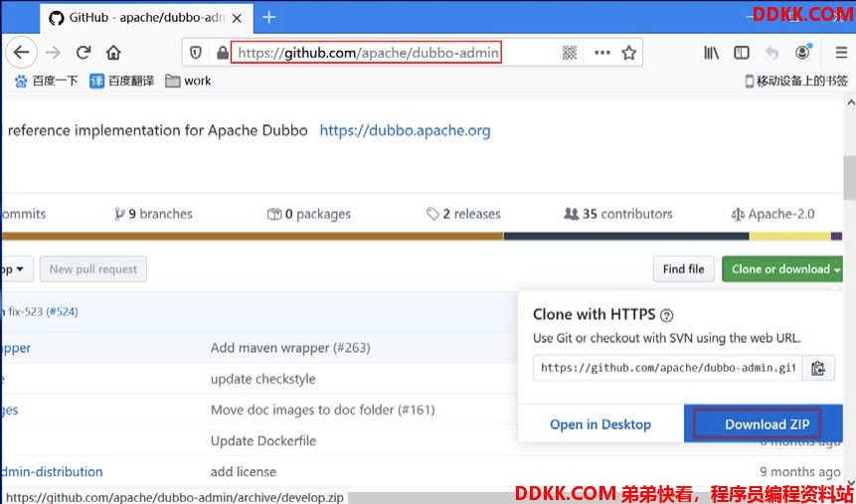The image size is (856, 504).
Task: Click the vertical page scrollbar
Action: pos(849,179)
